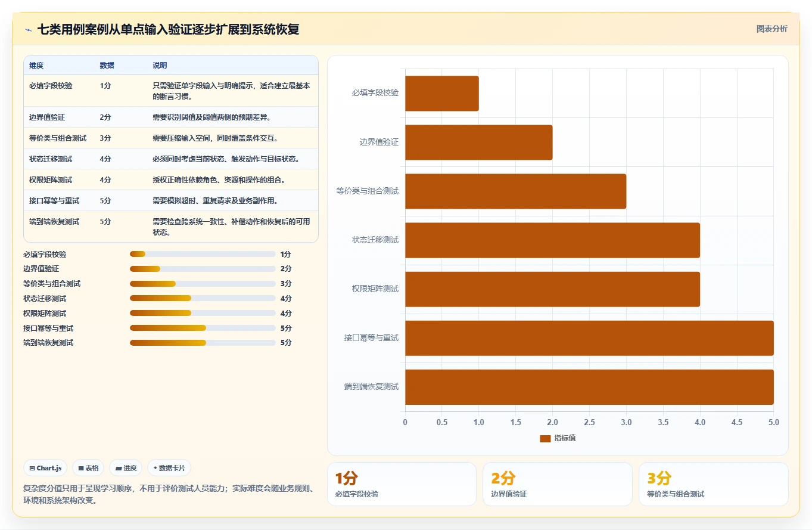The image size is (812, 530).
Task: Click the 接口幂等与重试 progress bar
Action: tap(203, 328)
